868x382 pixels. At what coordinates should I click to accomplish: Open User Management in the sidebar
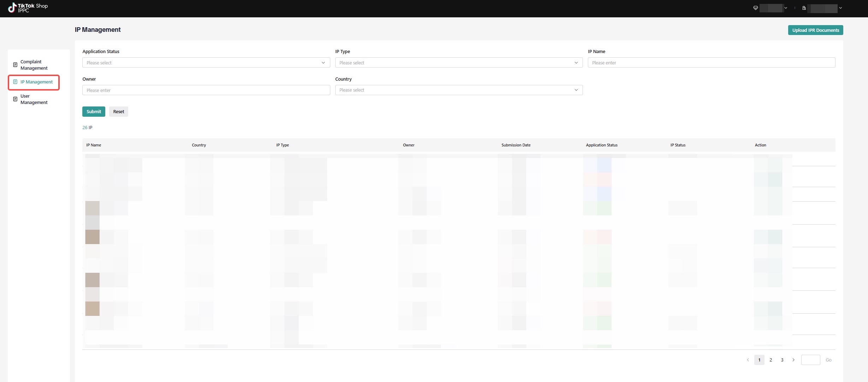click(34, 99)
